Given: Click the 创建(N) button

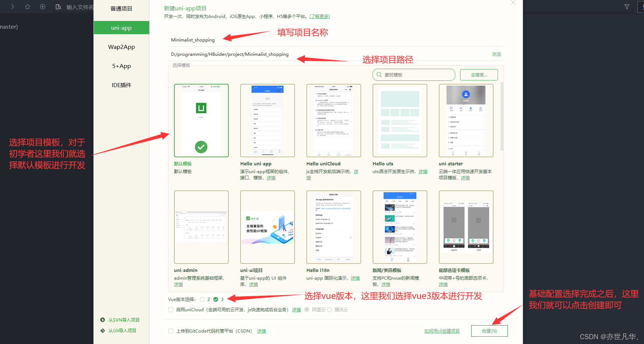Looking at the screenshot, I should 490,331.
